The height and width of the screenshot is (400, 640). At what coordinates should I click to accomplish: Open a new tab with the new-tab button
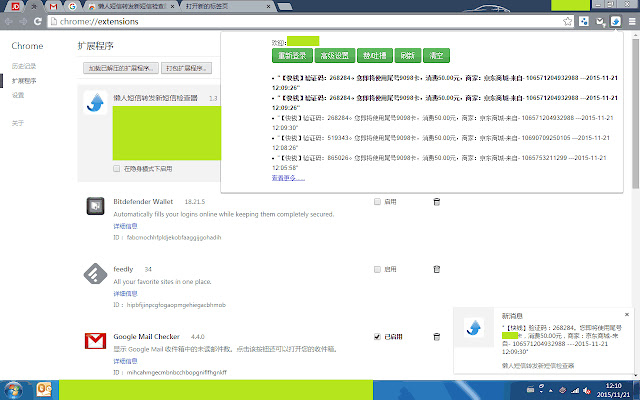(284, 7)
